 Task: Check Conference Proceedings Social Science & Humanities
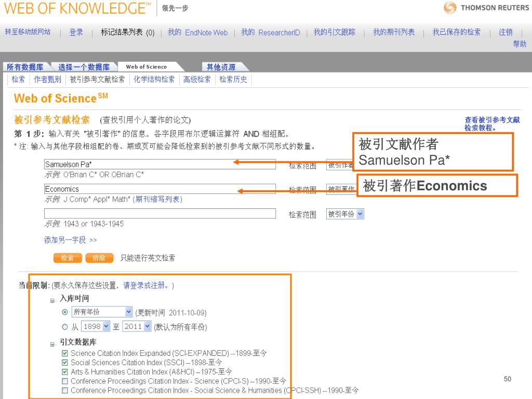[65, 390]
